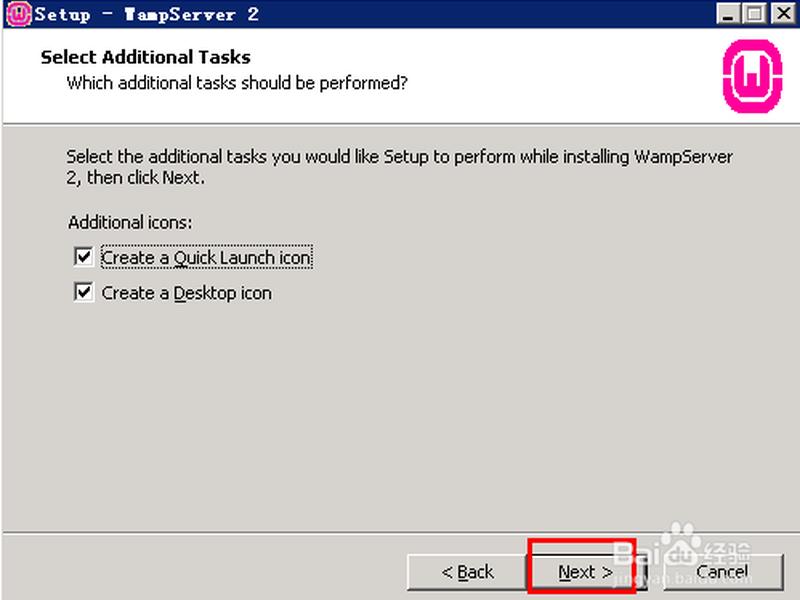Click the 'Additional icons:' group label
Screen dimensions: 800x600
point(130,222)
